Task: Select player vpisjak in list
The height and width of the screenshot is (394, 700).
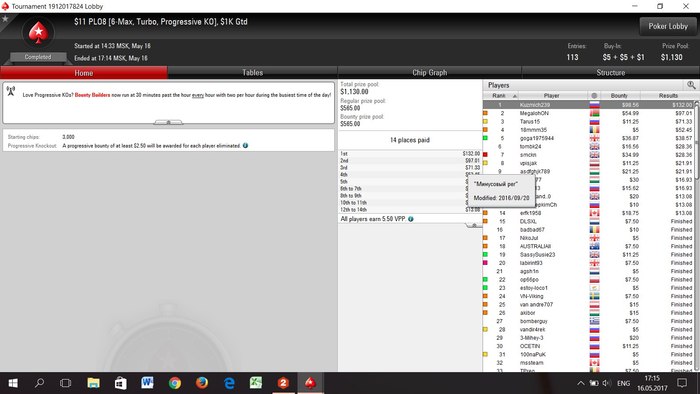Action: [x=588, y=163]
